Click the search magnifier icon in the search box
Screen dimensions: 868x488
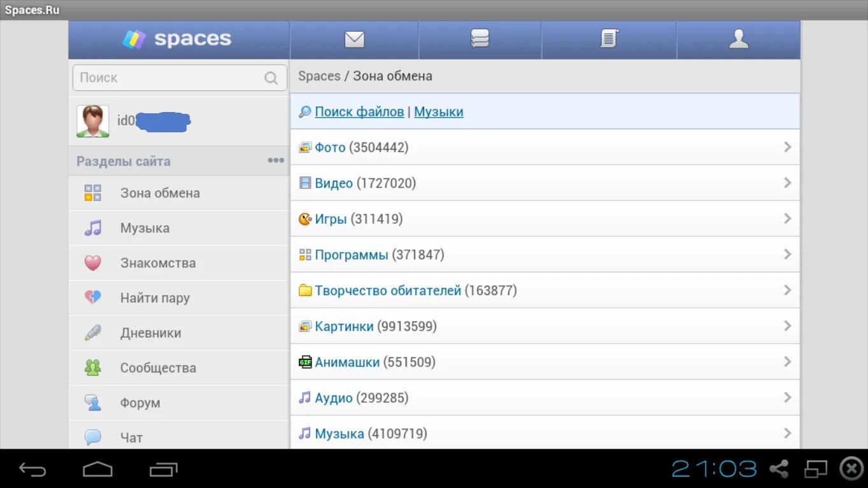click(271, 78)
